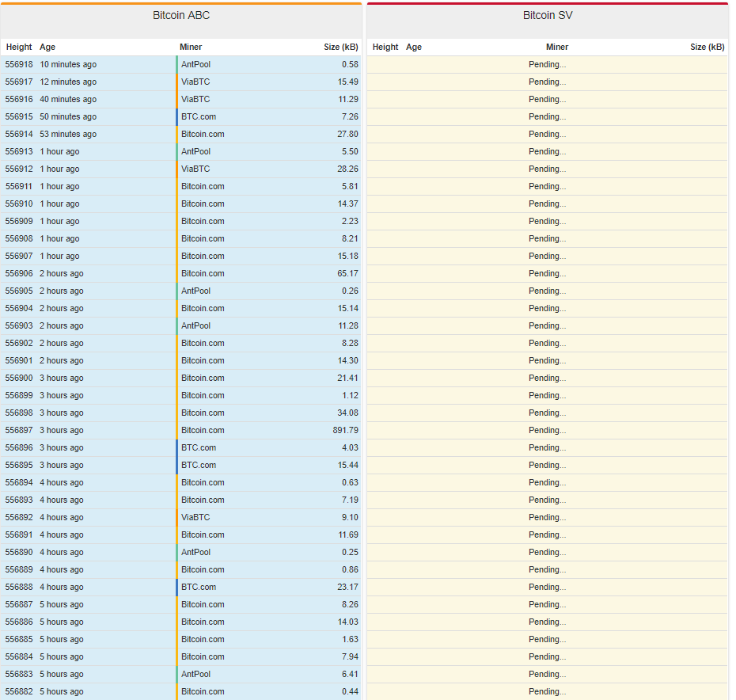Click the Age column header in Bitcoin SV
Image resolution: width=736 pixels, height=700 pixels.
point(414,47)
